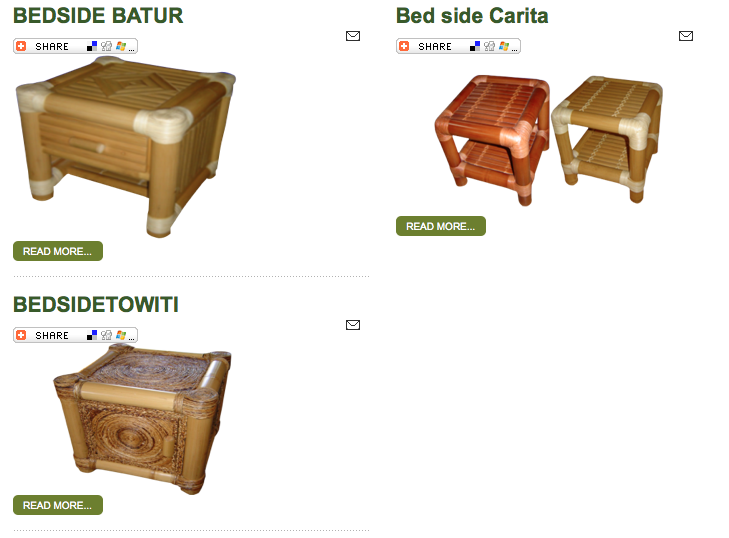
Task: Click the orange plus icon in the Carita share bar
Action: click(x=404, y=46)
